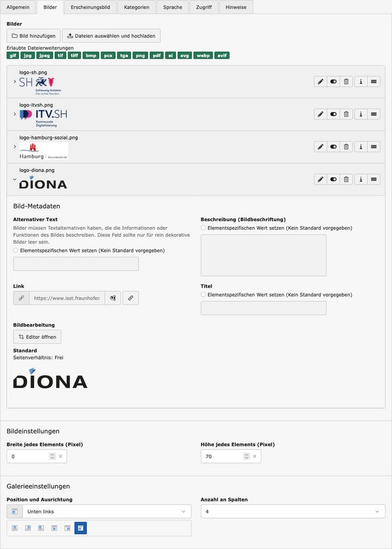Show info for logo-hamburg-sozial.png
The image size is (392, 549).
pyautogui.click(x=361, y=147)
